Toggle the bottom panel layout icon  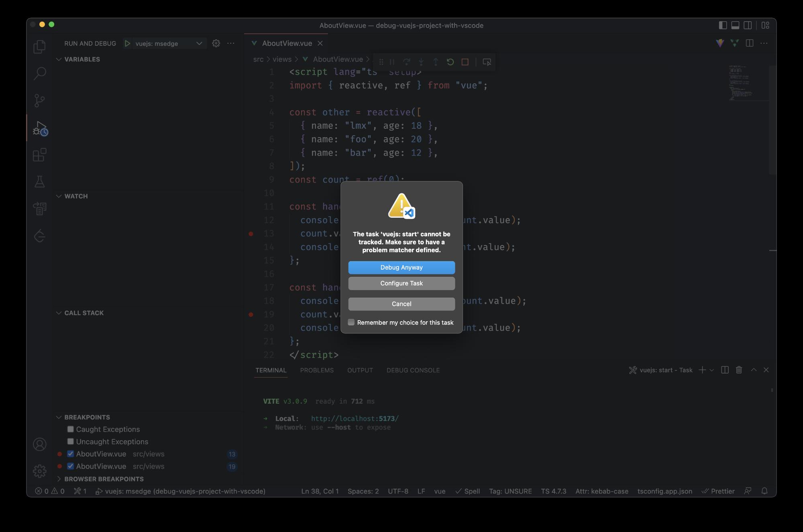coord(735,25)
